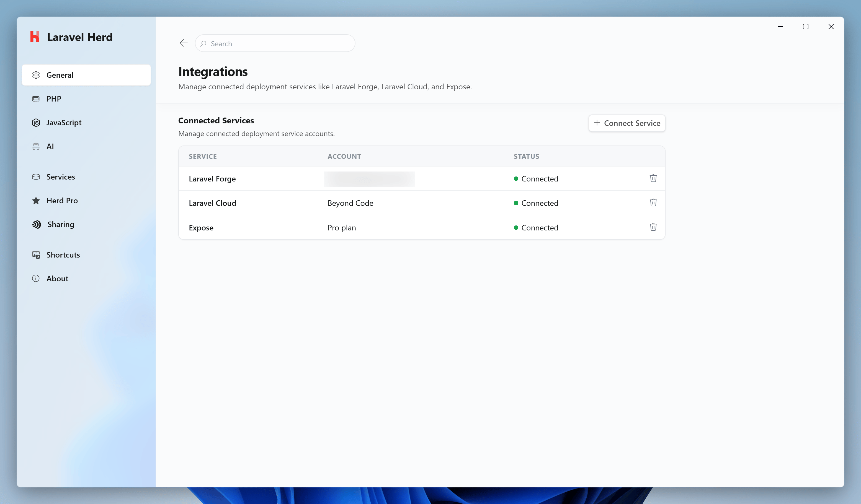Click the Pro plan account cell
The width and height of the screenshot is (861, 504).
point(342,228)
